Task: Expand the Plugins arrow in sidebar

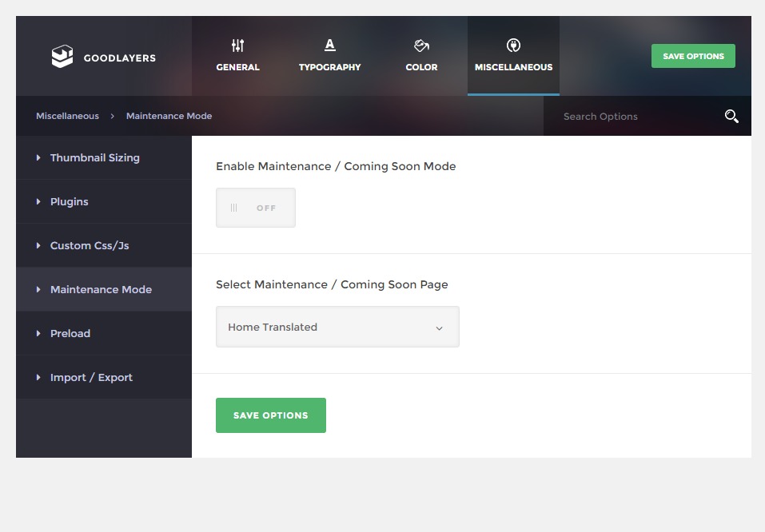Action: (x=38, y=201)
